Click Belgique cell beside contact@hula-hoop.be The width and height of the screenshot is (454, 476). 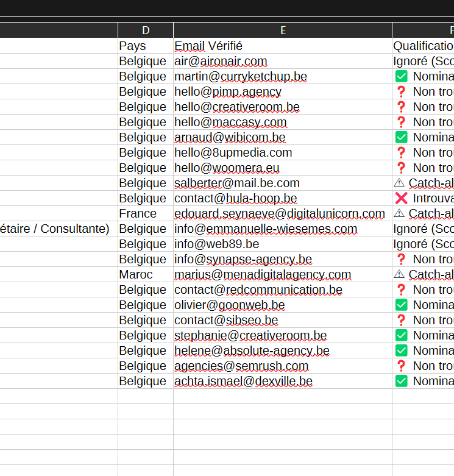(x=146, y=198)
